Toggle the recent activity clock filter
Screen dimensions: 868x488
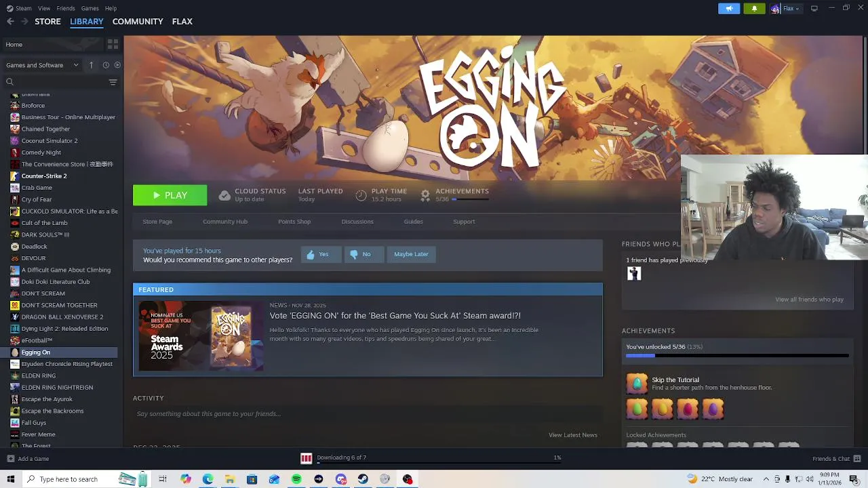coord(106,65)
